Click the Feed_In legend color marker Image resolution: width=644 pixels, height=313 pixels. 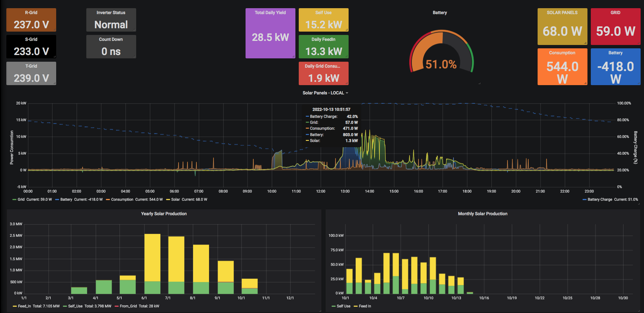(15, 306)
